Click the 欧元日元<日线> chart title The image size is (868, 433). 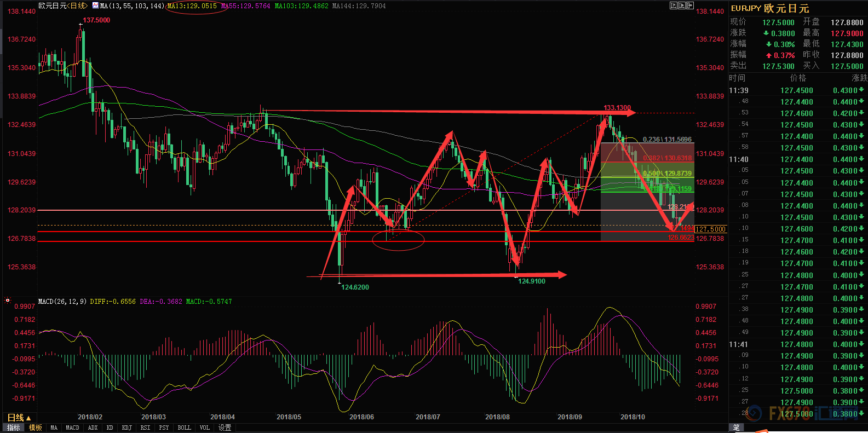63,5
